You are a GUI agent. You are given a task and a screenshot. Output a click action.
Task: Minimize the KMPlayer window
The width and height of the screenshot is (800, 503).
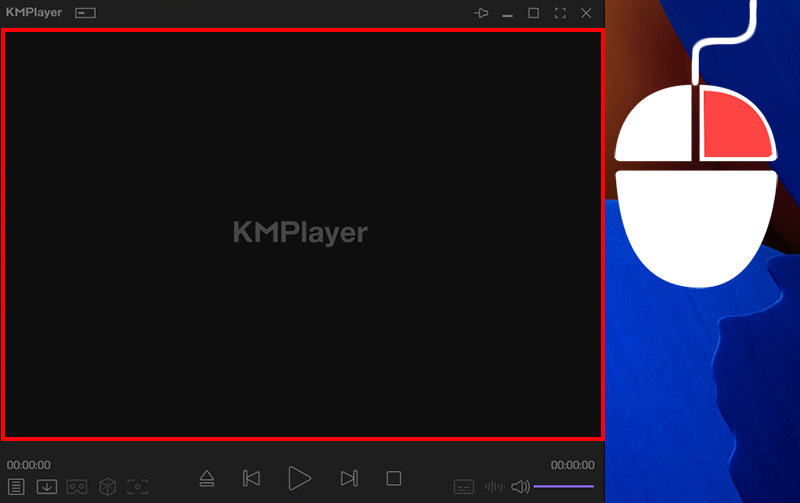tap(507, 14)
